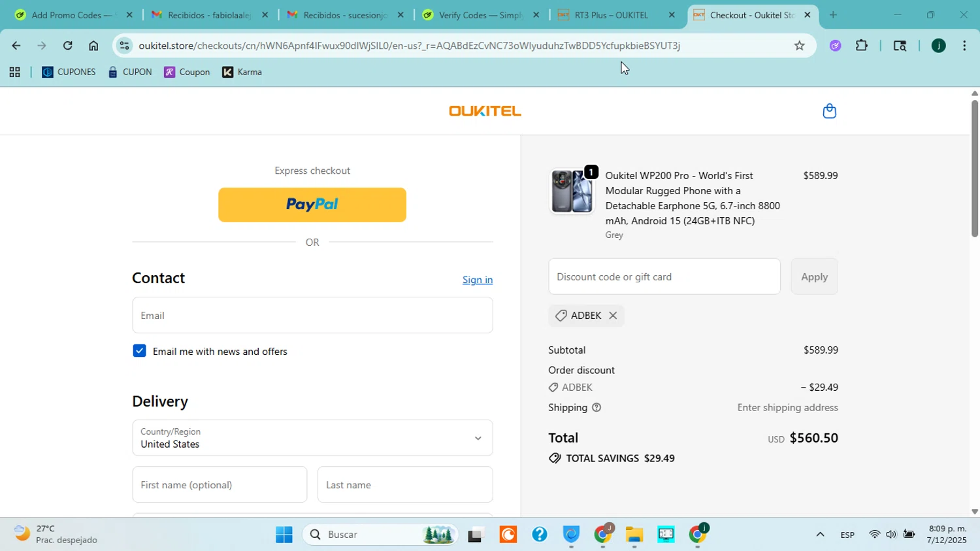Open WiFi network status in the system tray
980x551 pixels.
point(874,535)
